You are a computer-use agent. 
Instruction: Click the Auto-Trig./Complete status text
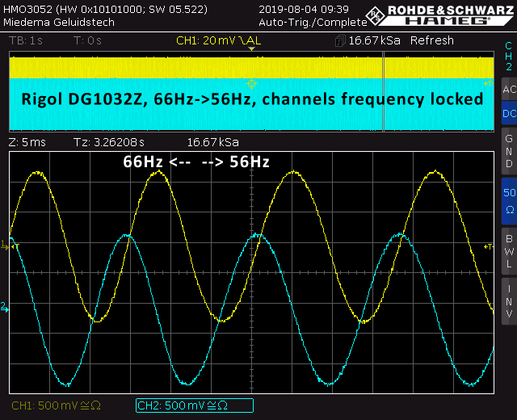[x=313, y=23]
